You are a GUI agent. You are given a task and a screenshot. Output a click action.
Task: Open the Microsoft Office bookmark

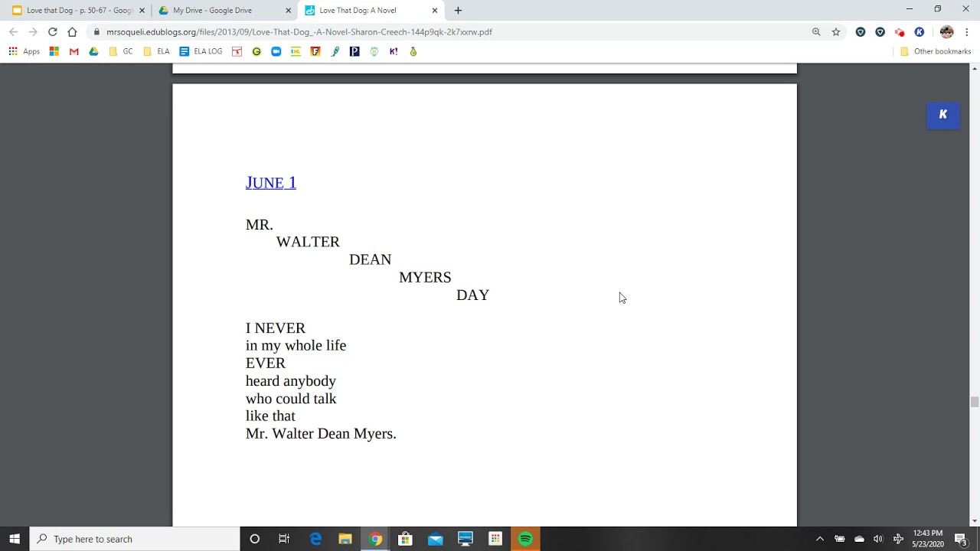[x=54, y=51]
